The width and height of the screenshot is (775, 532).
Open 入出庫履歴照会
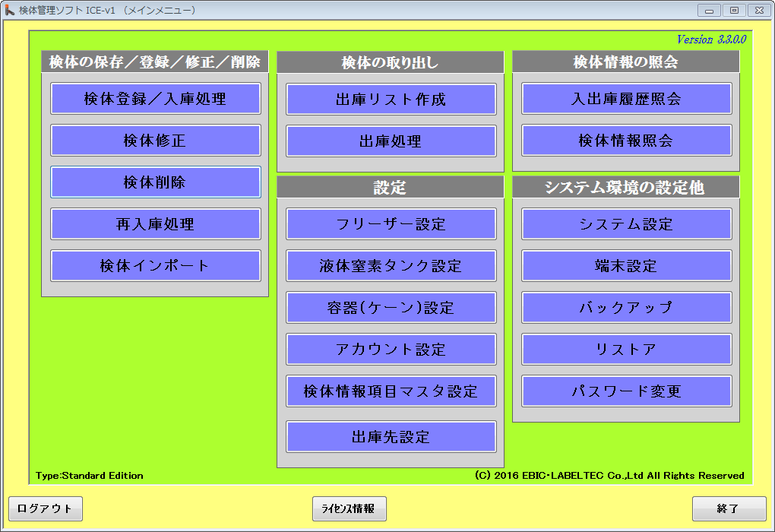[x=626, y=99]
